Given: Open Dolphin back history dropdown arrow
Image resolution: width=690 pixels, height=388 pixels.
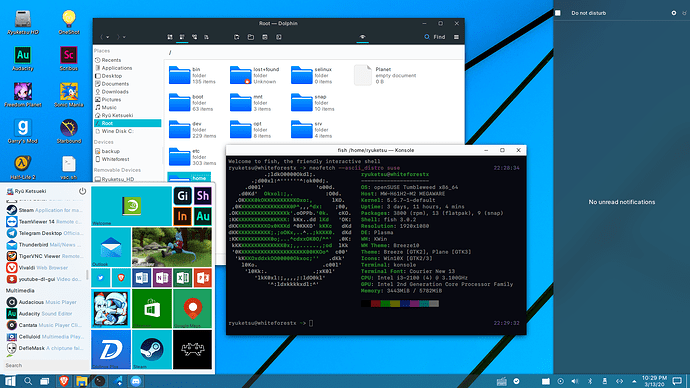Looking at the screenshot, I should [x=108, y=37].
